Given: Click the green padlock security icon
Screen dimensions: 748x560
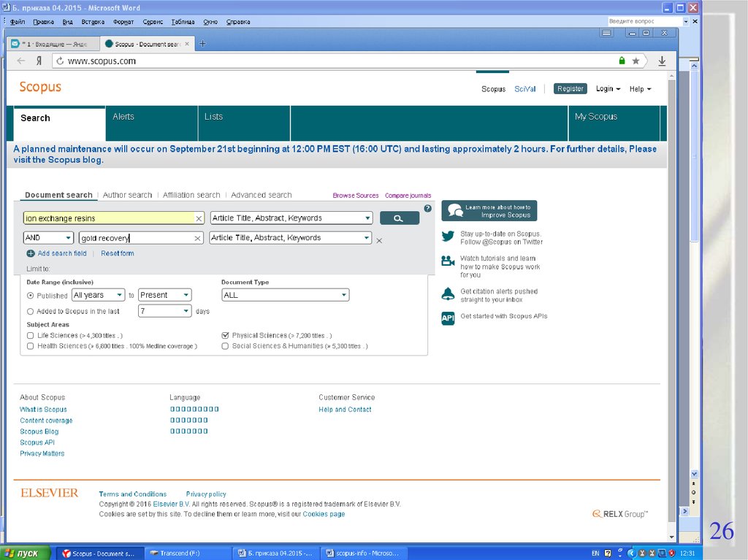Looking at the screenshot, I should pyautogui.click(x=622, y=61).
